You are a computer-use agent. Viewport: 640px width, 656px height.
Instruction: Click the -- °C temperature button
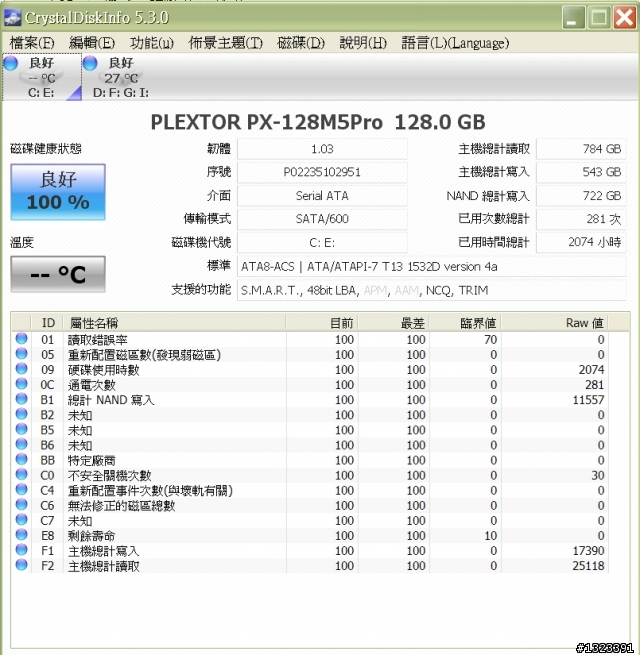click(x=58, y=274)
